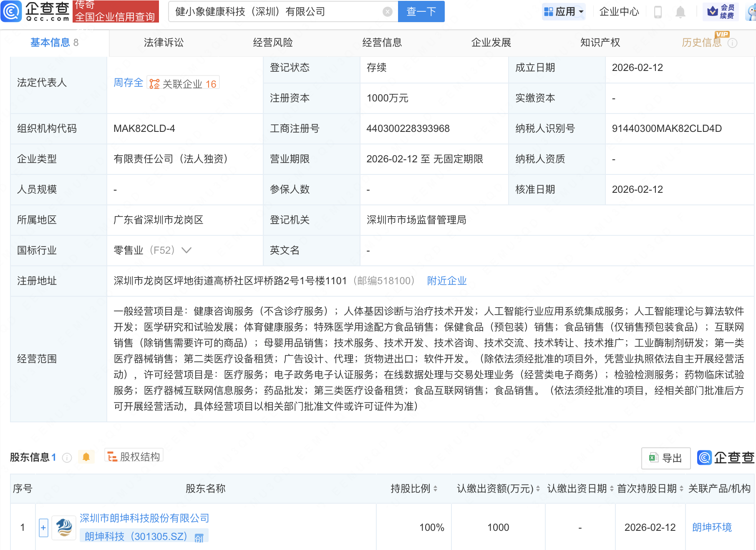Click the Qichacha logo icon

point(12,11)
